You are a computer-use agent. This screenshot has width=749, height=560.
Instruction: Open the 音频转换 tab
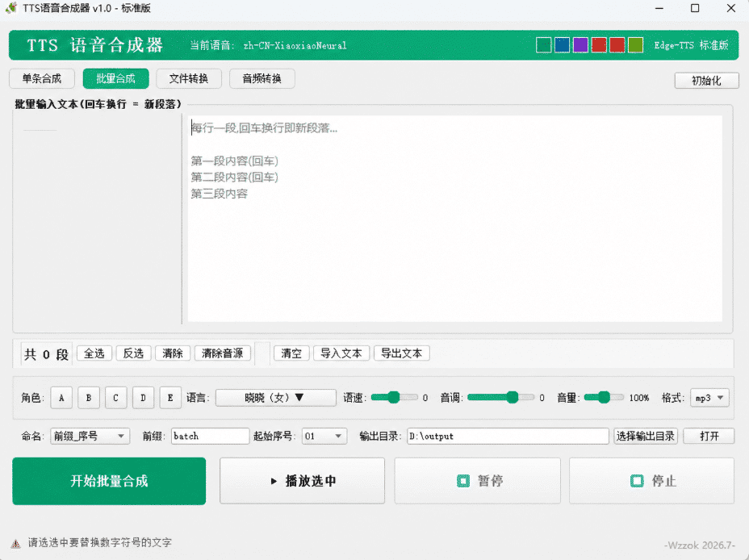[262, 79]
